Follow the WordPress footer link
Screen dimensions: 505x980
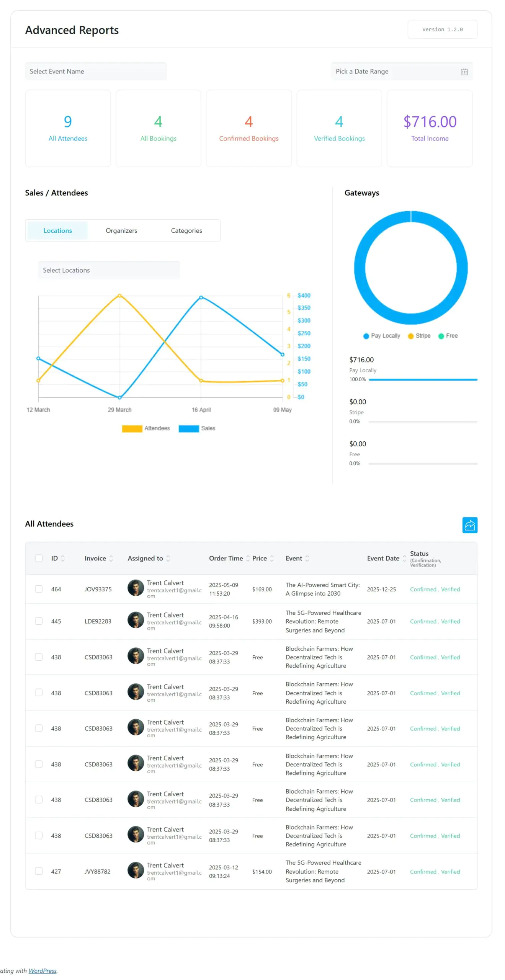coord(42,970)
